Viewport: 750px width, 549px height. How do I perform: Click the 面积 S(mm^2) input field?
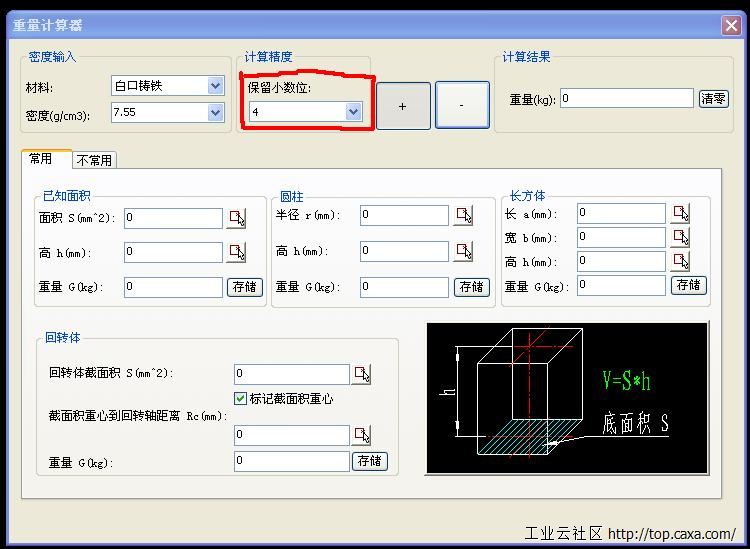click(x=173, y=218)
